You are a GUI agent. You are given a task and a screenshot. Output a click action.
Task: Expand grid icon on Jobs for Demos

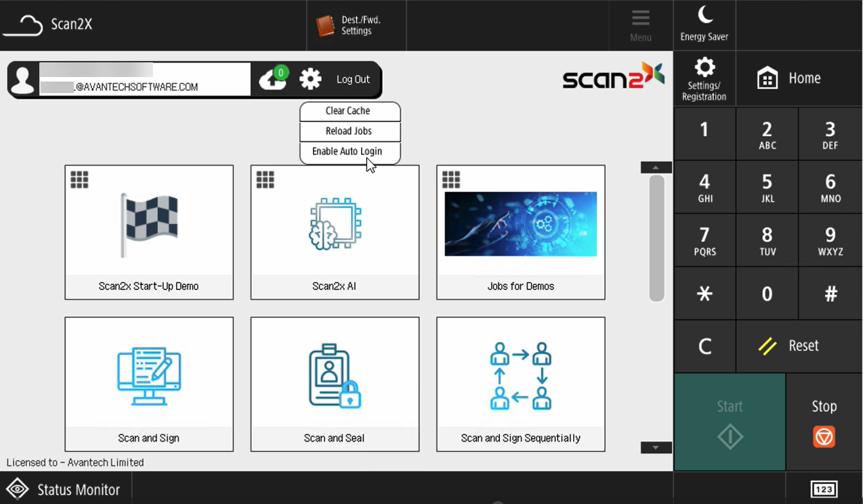[x=451, y=180]
